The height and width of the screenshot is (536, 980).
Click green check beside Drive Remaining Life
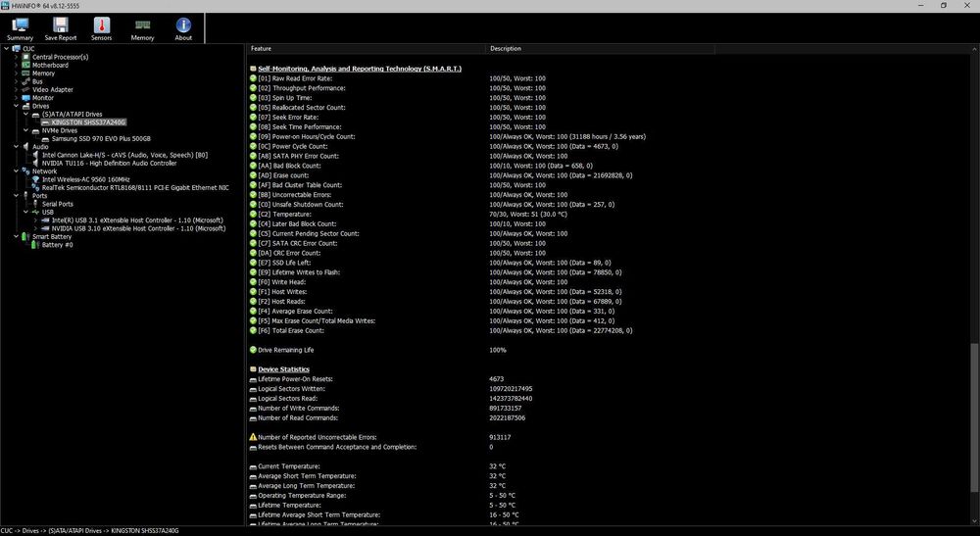[253, 350]
